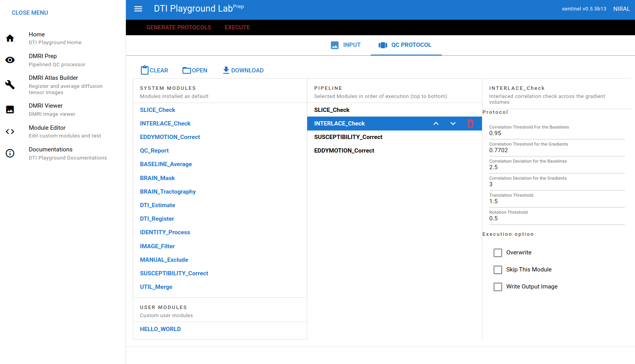Open Module Editor via the code brackets icon
Viewport: 635px width, 364px height.
tap(10, 132)
